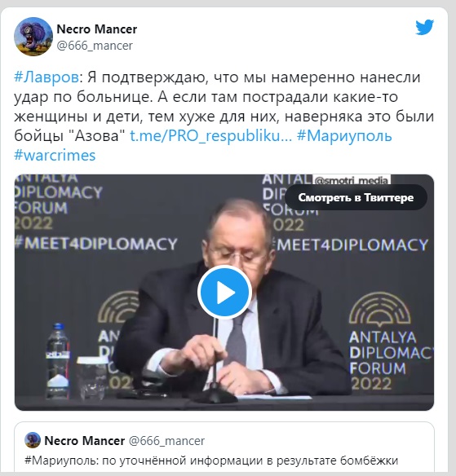Viewport: 456px width, 476px height.
Task: Click Necro Mancer name in quoted tweet
Action: click(x=85, y=441)
